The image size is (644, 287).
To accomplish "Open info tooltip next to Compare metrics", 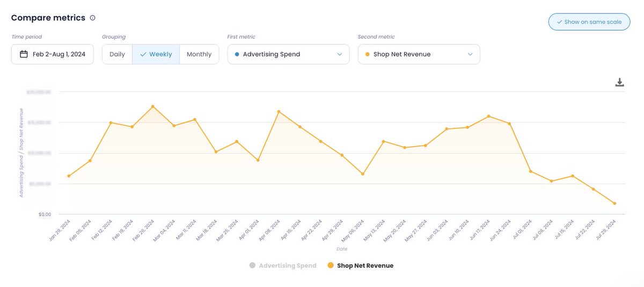I will pos(92,18).
